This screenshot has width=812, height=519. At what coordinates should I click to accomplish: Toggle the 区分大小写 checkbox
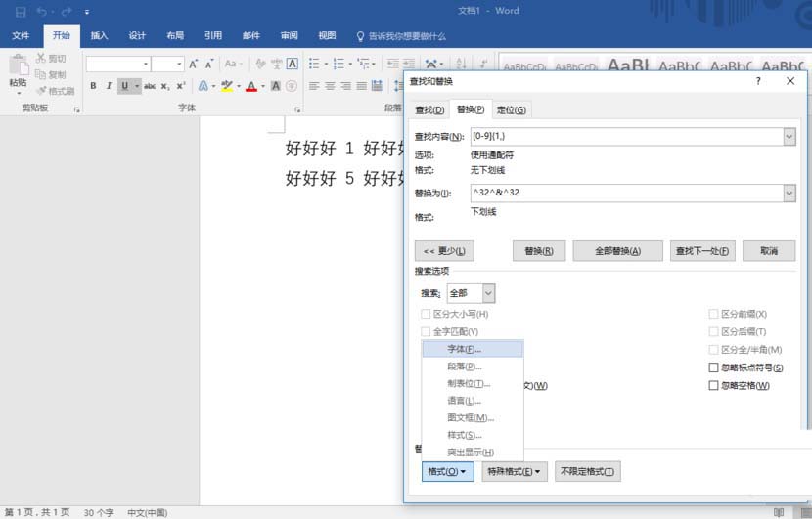426,314
